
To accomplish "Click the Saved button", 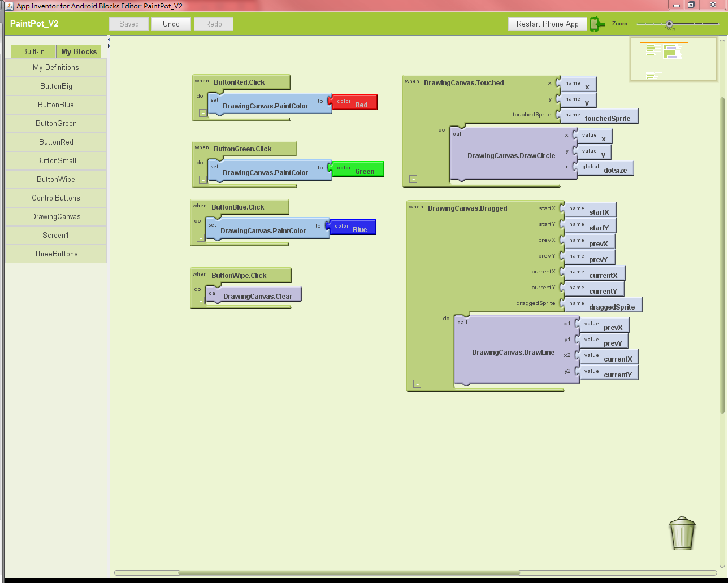I will (129, 24).
